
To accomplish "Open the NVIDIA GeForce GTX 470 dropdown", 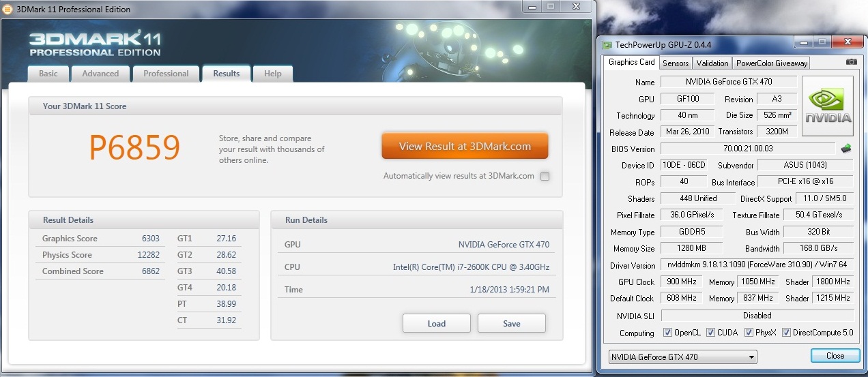I will [x=682, y=357].
